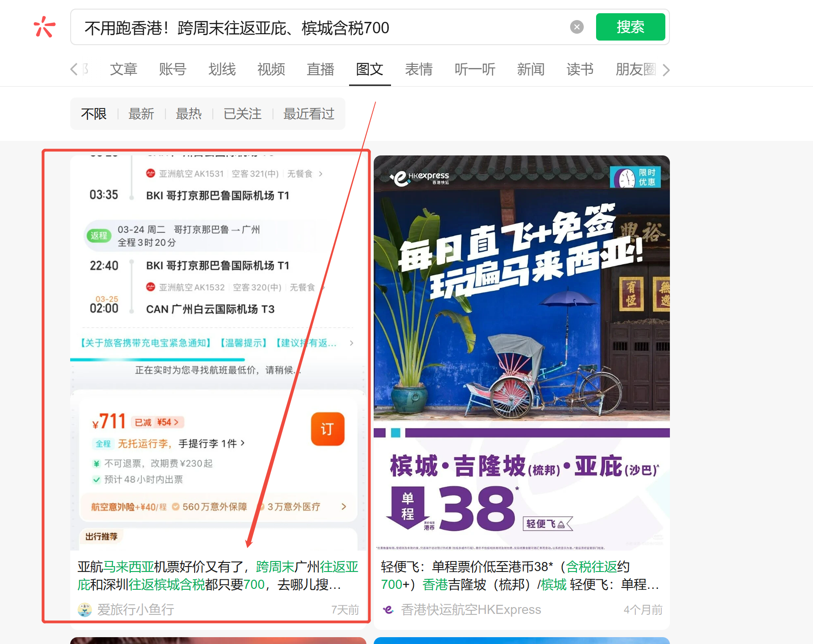Open article titled 轻便飞：单程票价低至港币38
The height and width of the screenshot is (644, 813).
click(x=520, y=575)
